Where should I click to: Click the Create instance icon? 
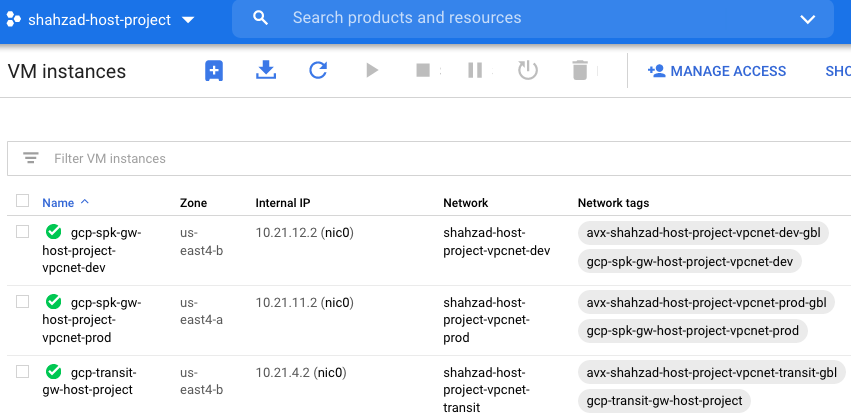[x=214, y=71]
